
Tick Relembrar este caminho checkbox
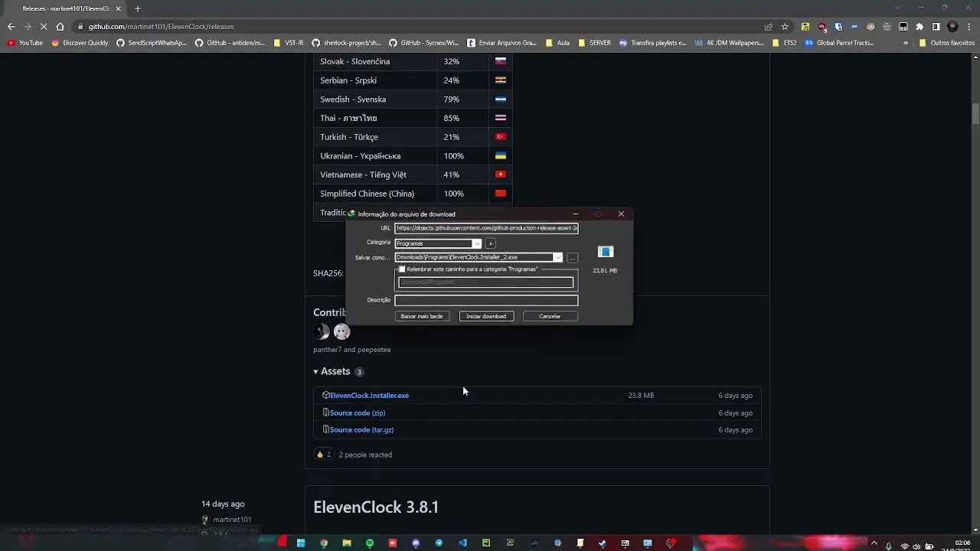(402, 269)
